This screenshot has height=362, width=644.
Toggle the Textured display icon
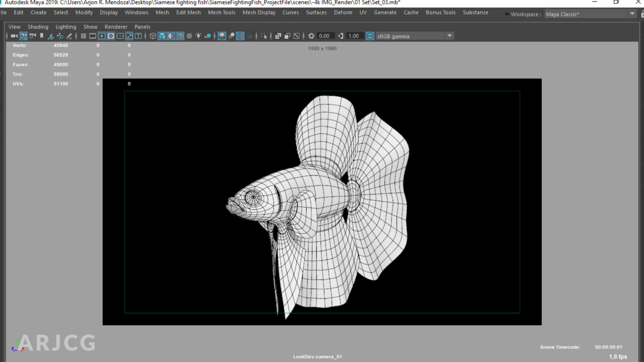click(x=189, y=36)
